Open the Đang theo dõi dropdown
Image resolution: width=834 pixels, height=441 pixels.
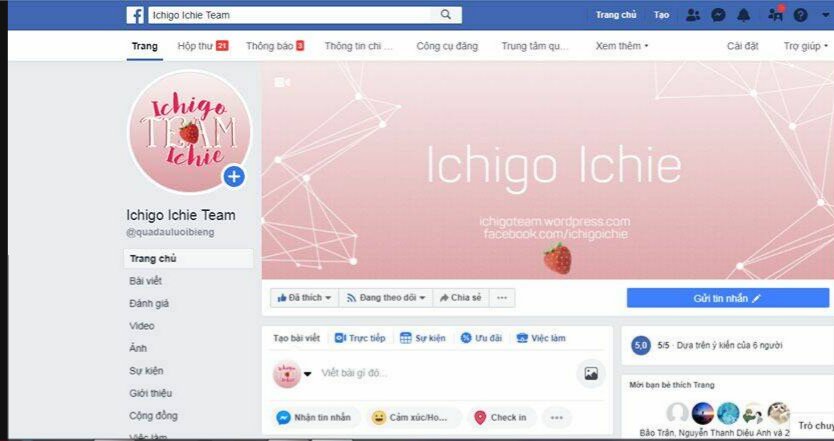386,298
